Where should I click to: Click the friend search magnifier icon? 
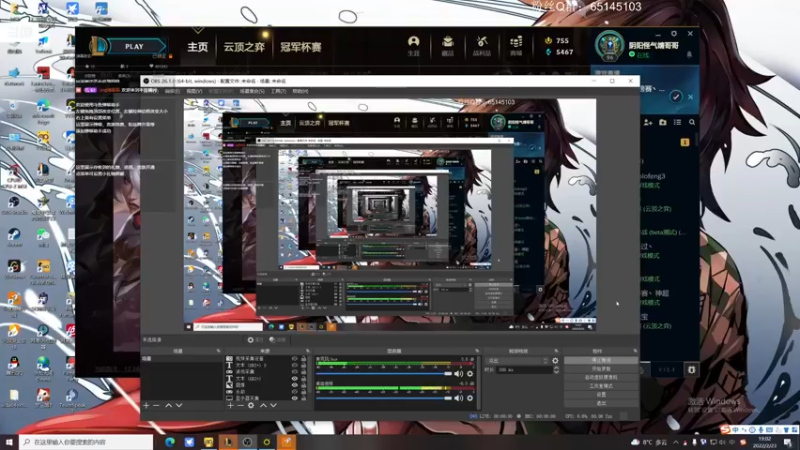(x=692, y=122)
